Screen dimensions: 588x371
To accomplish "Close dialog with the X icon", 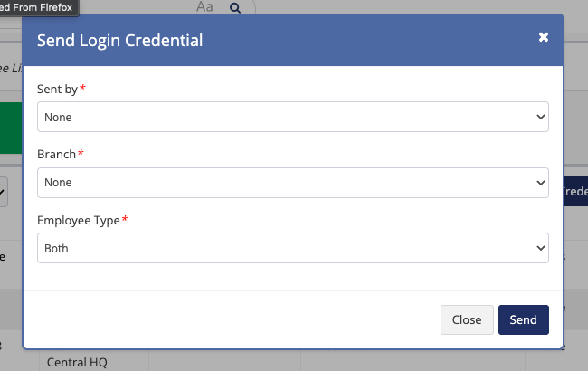I will [x=544, y=37].
